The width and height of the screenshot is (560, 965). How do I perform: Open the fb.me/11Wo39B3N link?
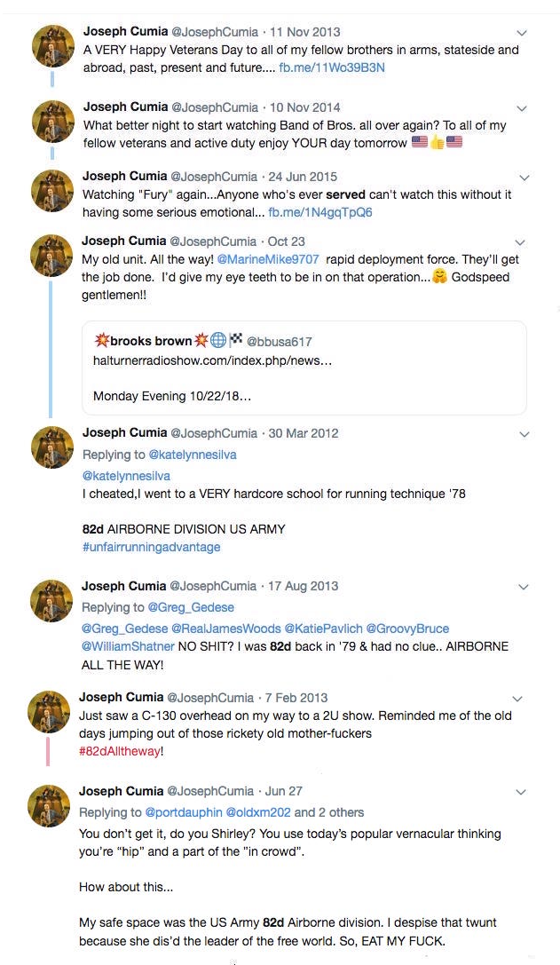[332, 67]
